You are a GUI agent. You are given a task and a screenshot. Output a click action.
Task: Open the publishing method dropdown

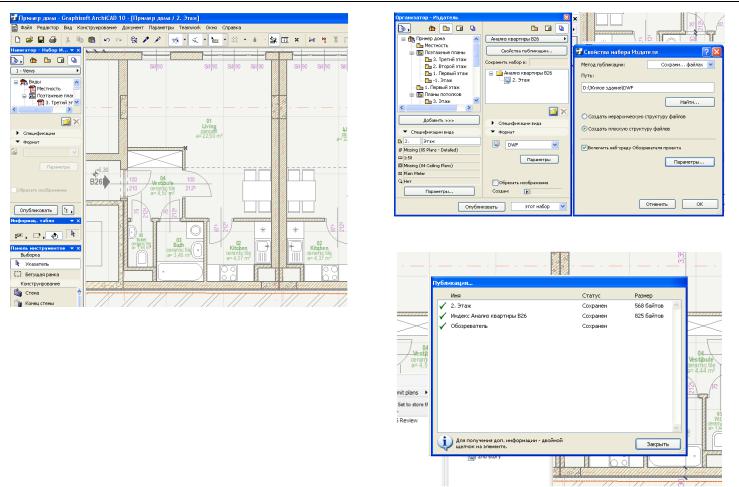(681, 65)
